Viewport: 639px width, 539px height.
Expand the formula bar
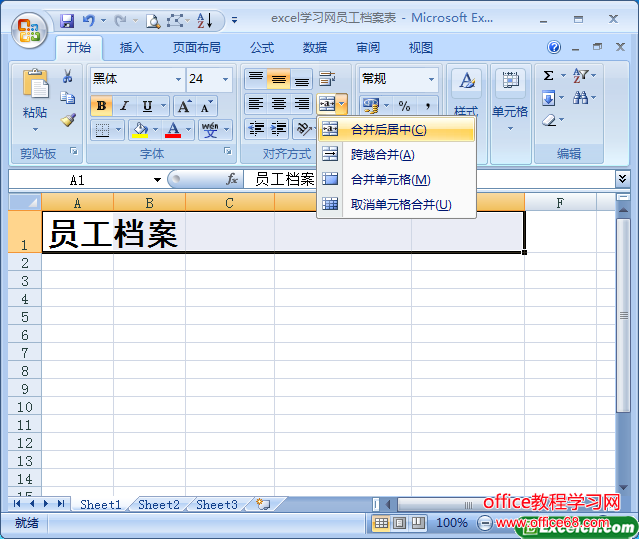622,179
